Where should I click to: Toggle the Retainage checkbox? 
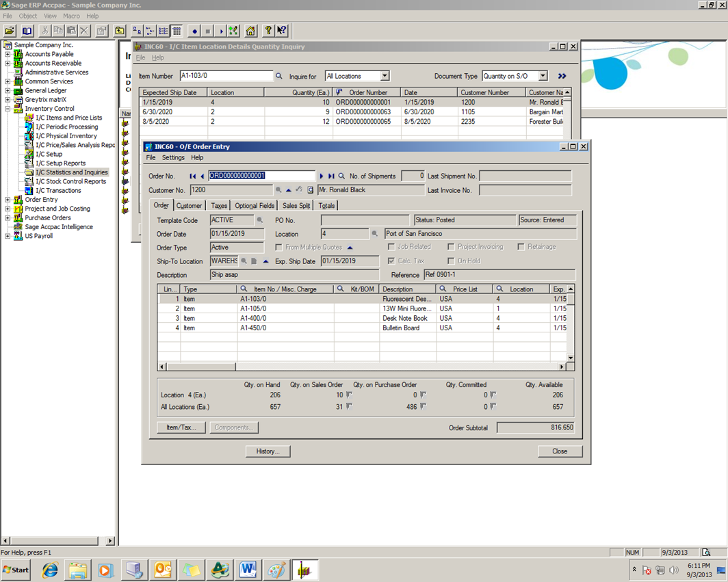[521, 247]
